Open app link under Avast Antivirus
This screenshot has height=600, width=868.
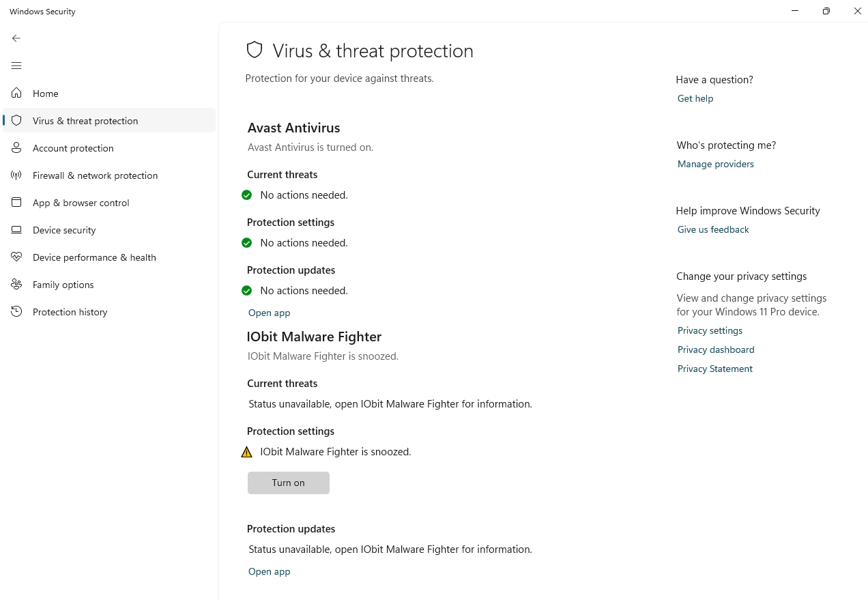click(x=269, y=313)
